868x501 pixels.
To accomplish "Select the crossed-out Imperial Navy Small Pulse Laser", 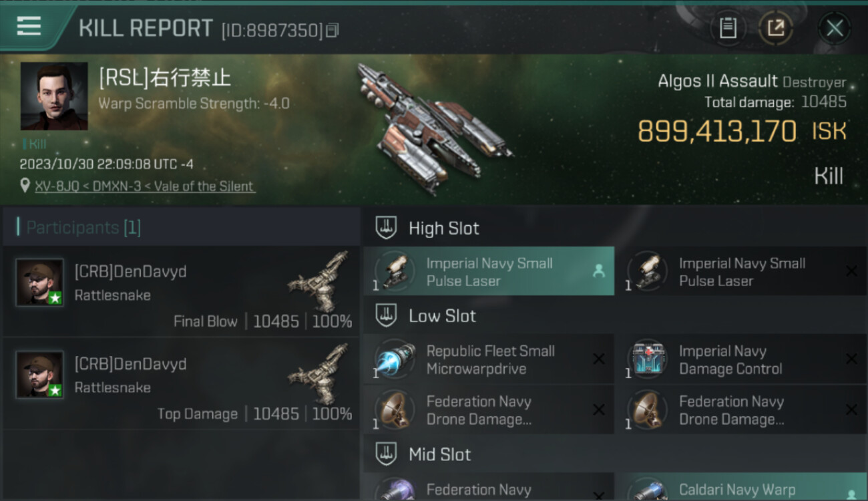I will 741,272.
